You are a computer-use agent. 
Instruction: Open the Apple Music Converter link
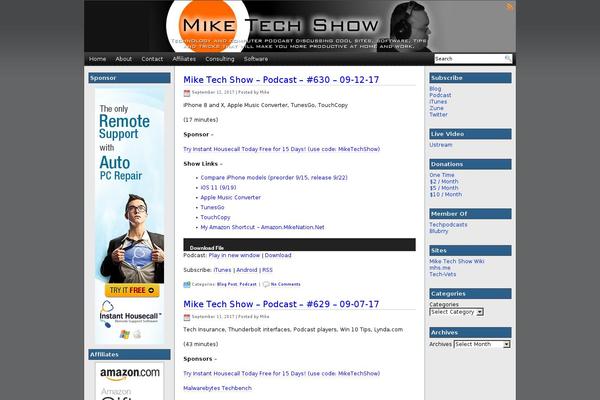click(230, 198)
